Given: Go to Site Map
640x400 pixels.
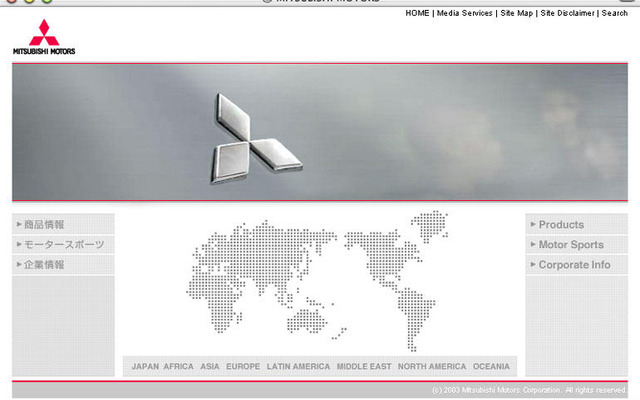Looking at the screenshot, I should (x=516, y=13).
